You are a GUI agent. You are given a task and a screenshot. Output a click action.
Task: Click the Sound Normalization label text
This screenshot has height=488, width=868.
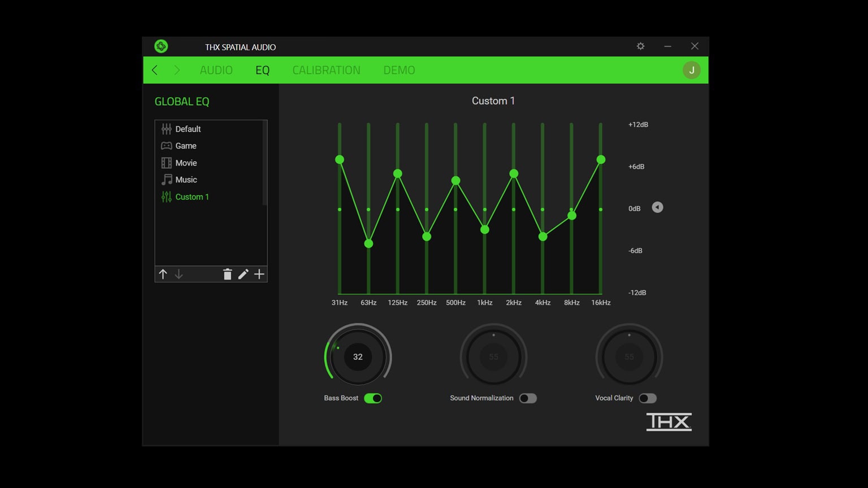click(481, 398)
